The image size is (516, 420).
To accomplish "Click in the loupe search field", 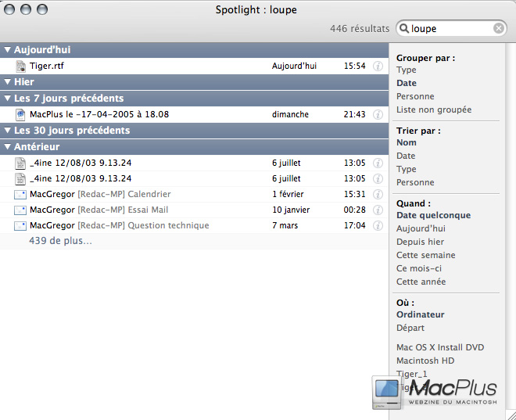I will 451,28.
